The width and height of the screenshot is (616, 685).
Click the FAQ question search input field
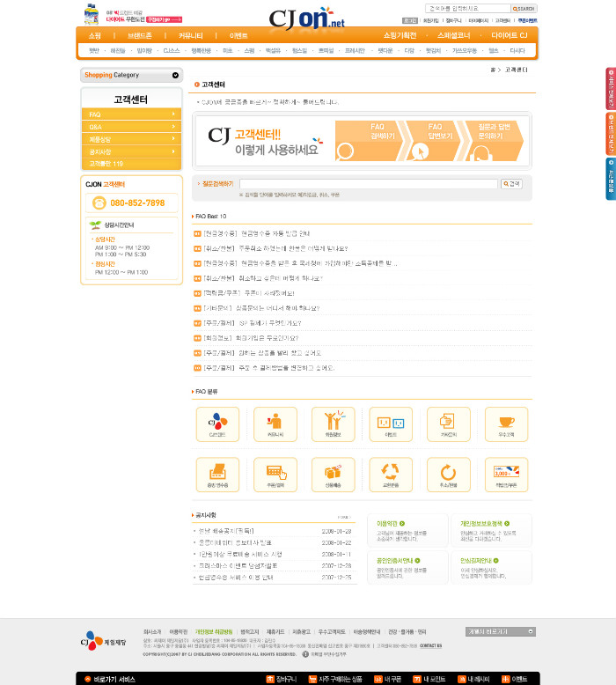(x=369, y=184)
